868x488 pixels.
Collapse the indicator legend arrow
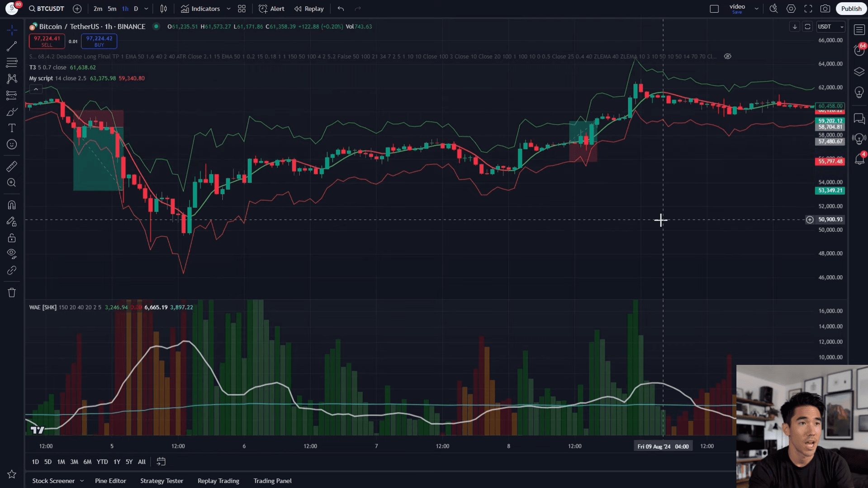point(36,89)
